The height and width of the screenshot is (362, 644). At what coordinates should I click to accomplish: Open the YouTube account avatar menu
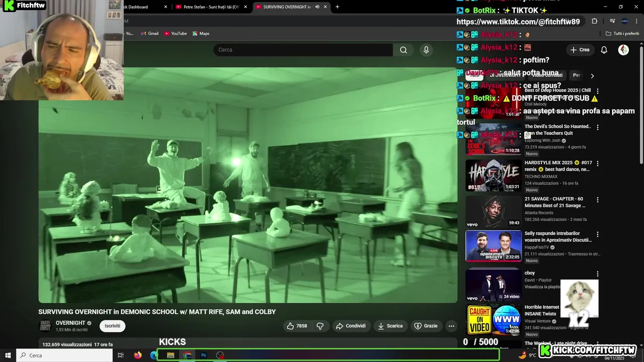623,50
